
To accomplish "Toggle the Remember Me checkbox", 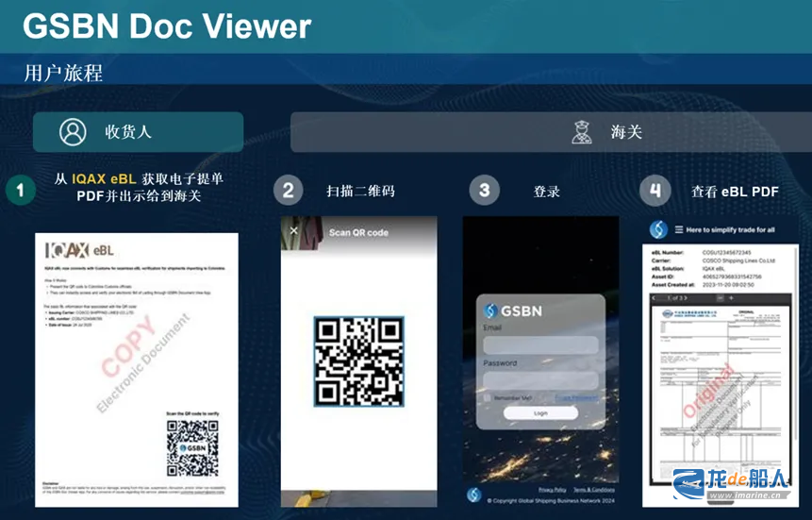I will click(487, 397).
